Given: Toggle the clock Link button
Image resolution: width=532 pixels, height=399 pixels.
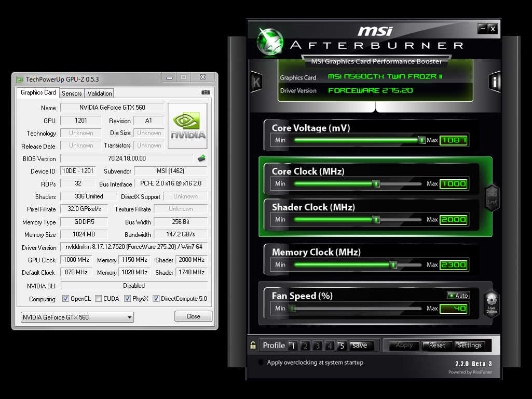Looking at the screenshot, I should tap(492, 198).
